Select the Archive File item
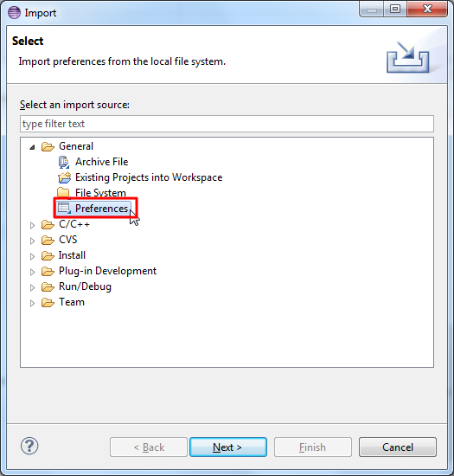The image size is (454, 476). (101, 162)
